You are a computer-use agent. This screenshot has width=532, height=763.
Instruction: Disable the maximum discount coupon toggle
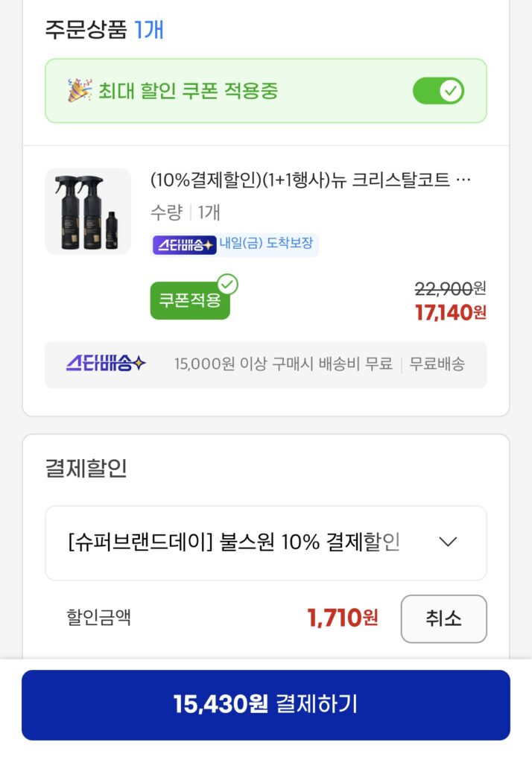(438, 89)
